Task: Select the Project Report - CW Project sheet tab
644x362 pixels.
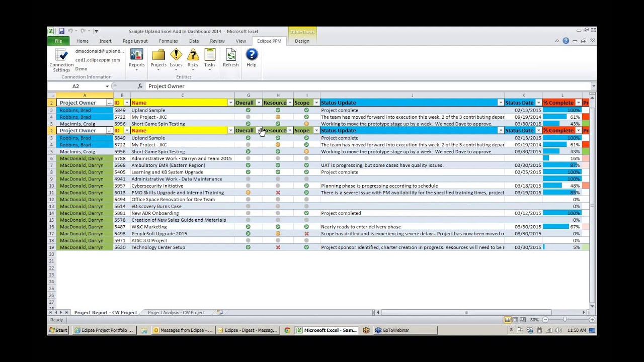Action: pyautogui.click(x=106, y=312)
